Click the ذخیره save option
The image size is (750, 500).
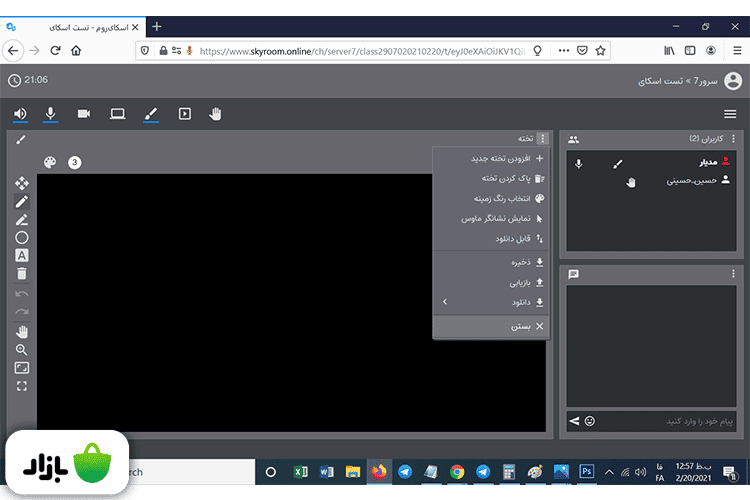(x=491, y=262)
